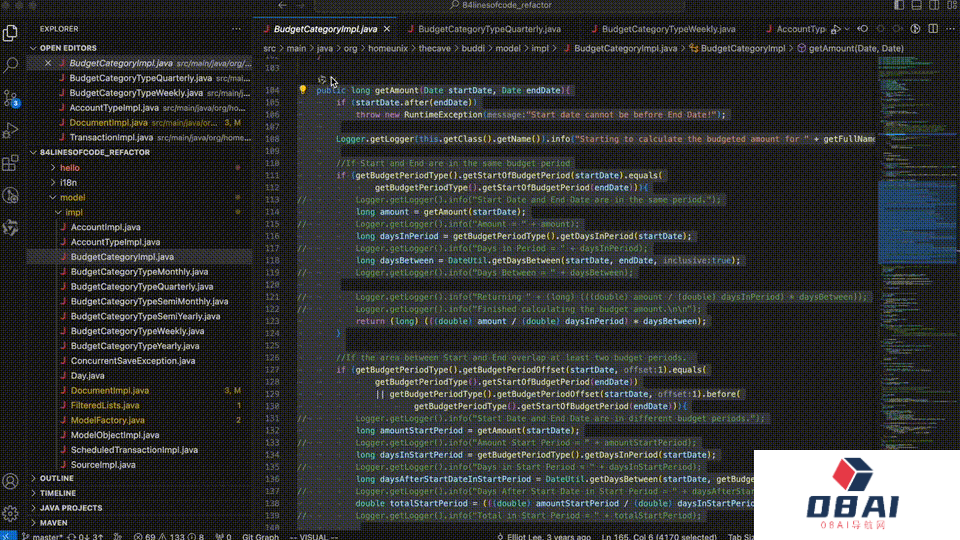Click the master branch status bar item
The image size is (960, 540).
pos(45,536)
